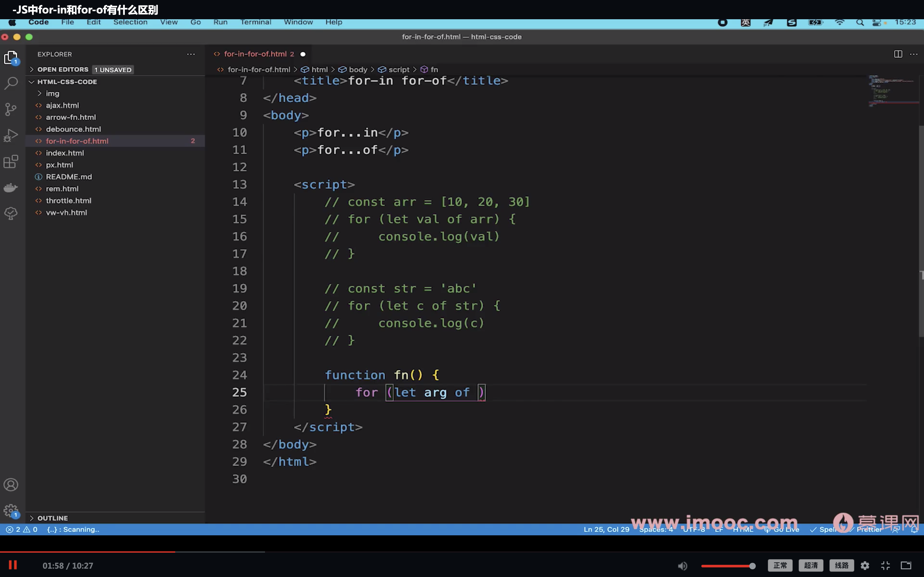Open the Extensions view

point(11,162)
